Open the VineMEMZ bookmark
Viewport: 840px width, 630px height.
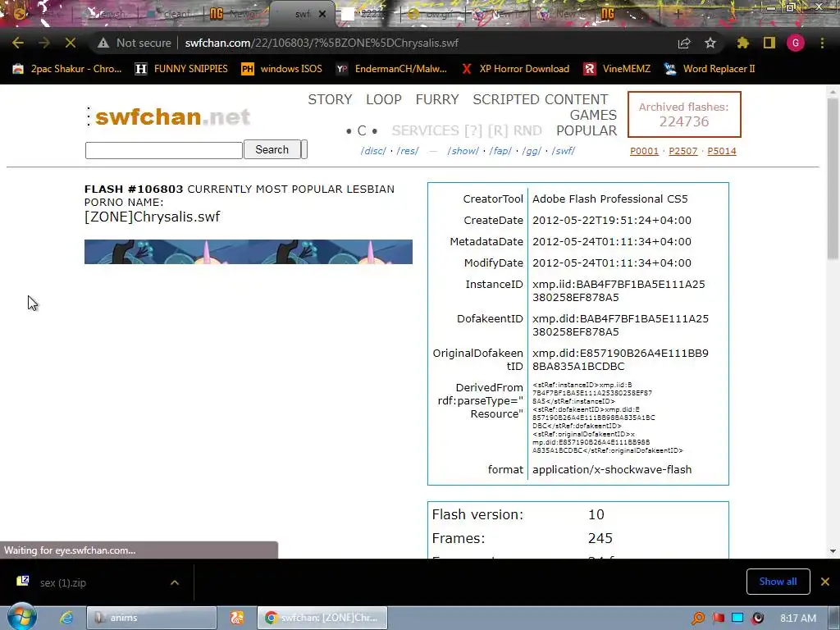(617, 69)
